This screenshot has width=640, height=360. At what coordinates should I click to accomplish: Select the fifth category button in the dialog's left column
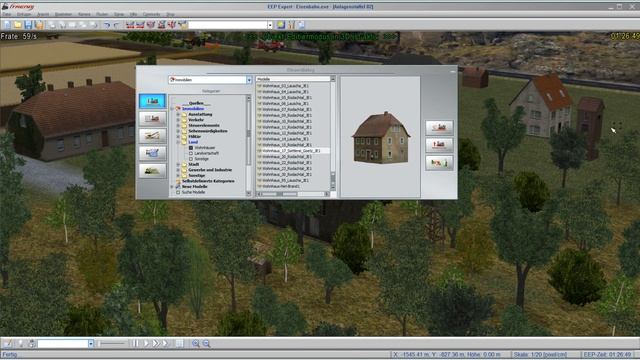pos(152,171)
